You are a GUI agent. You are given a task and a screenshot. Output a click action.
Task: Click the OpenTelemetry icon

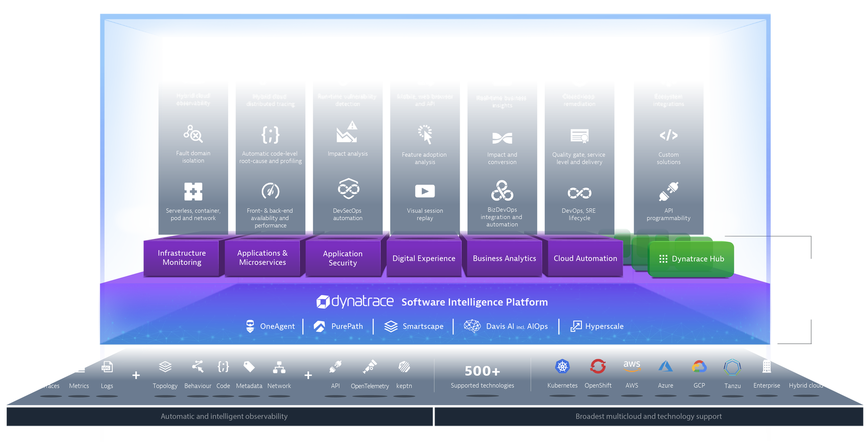[370, 367]
